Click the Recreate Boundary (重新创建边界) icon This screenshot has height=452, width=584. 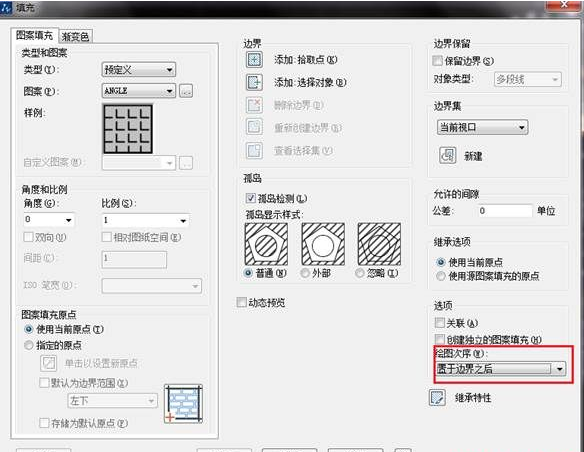254,128
